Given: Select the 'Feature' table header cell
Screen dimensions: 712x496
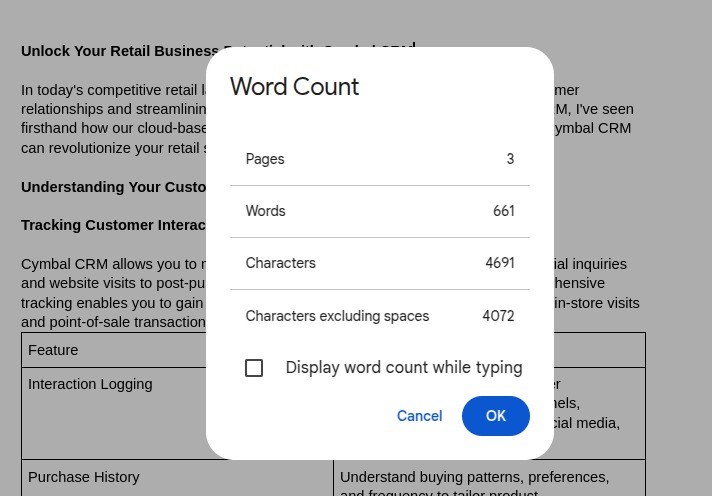Looking at the screenshot, I should [x=53, y=350].
